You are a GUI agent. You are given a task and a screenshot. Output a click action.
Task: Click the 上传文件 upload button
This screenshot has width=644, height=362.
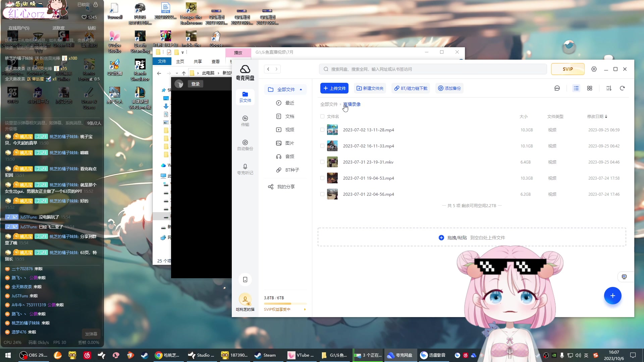[x=334, y=88]
